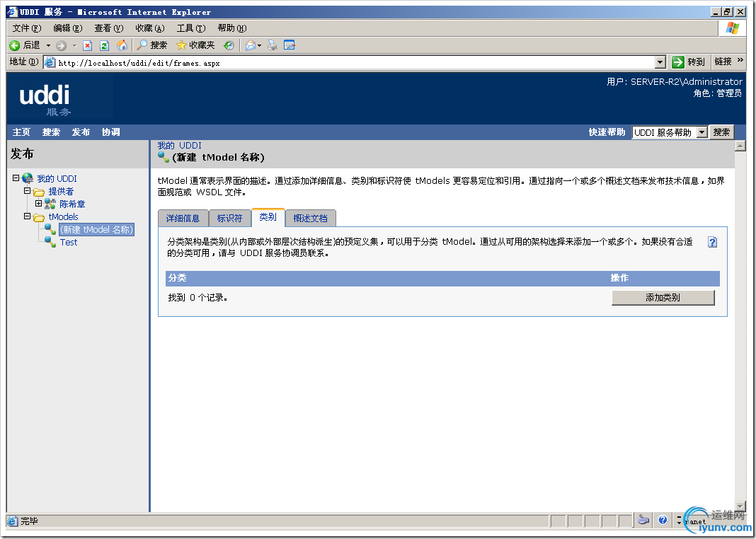Image resolution: width=756 pixels, height=539 pixels.
Task: Collapse the 我的 UDDI root node
Action: (x=16, y=178)
